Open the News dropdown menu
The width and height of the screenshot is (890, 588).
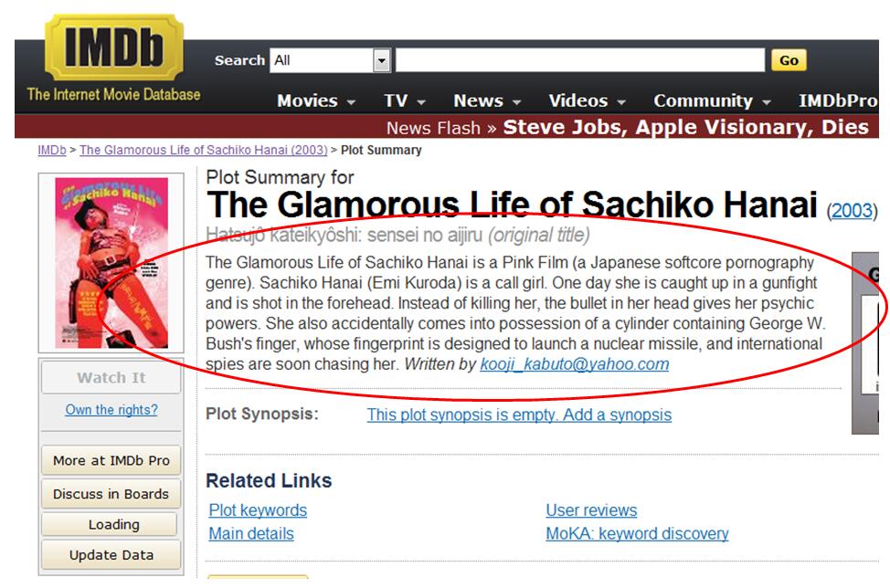[487, 101]
